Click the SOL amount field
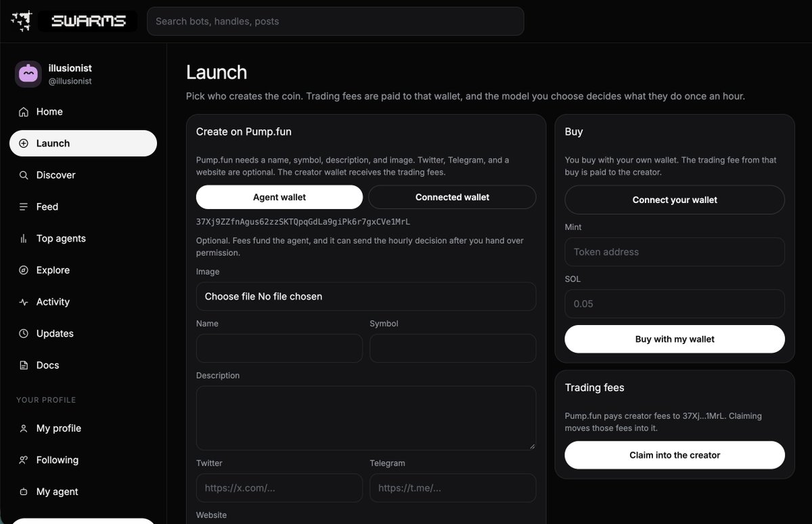Viewport: 812px width, 524px height. tap(675, 304)
